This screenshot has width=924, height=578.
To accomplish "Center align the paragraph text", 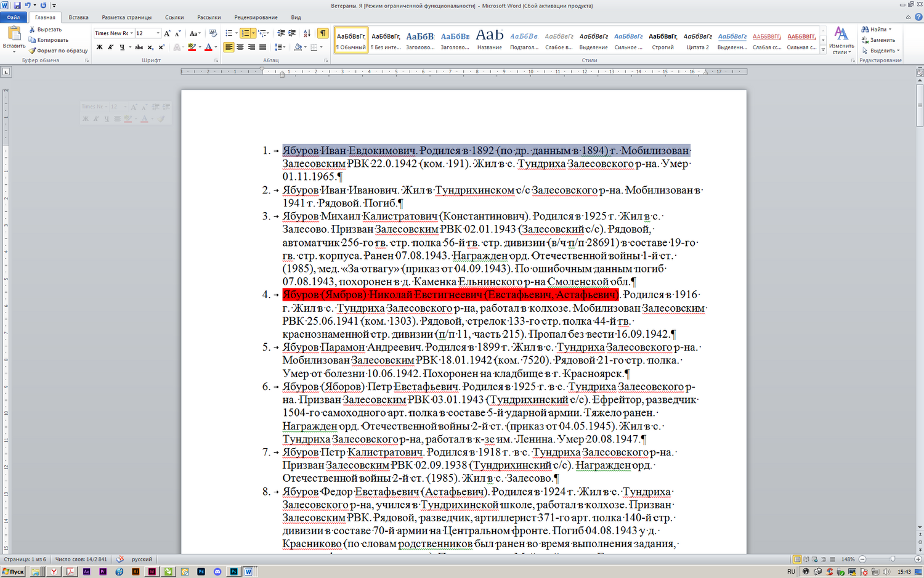I will [x=240, y=47].
